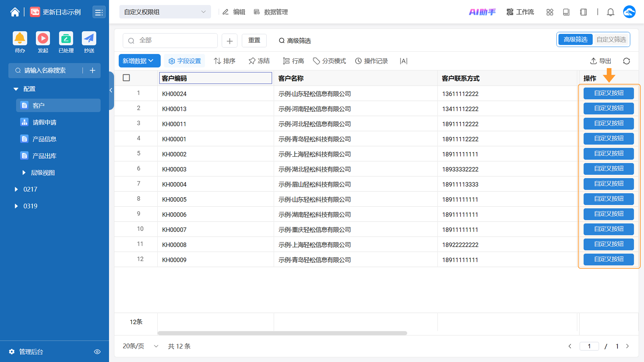Click 高级筛选 search link next to 重置
The image size is (644, 362).
[295, 41]
